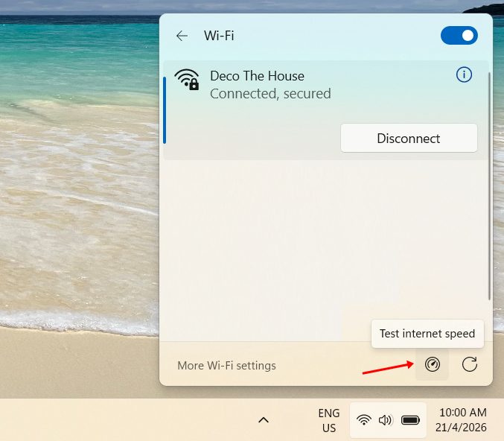Click the battery icon in taskbar
This screenshot has width=504, height=441.
pos(410,420)
